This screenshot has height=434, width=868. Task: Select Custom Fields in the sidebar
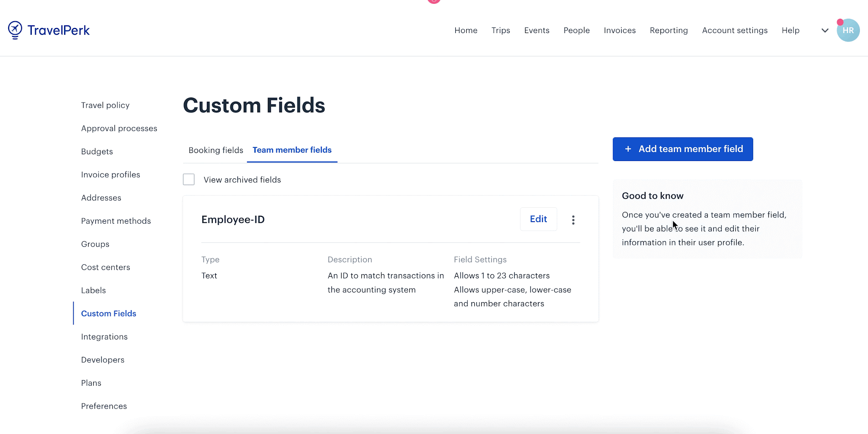click(x=108, y=314)
